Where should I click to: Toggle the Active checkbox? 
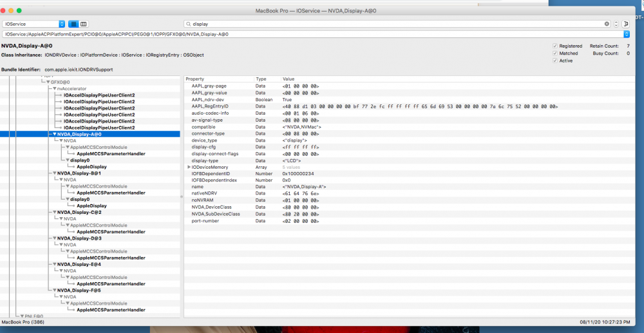pyautogui.click(x=555, y=61)
